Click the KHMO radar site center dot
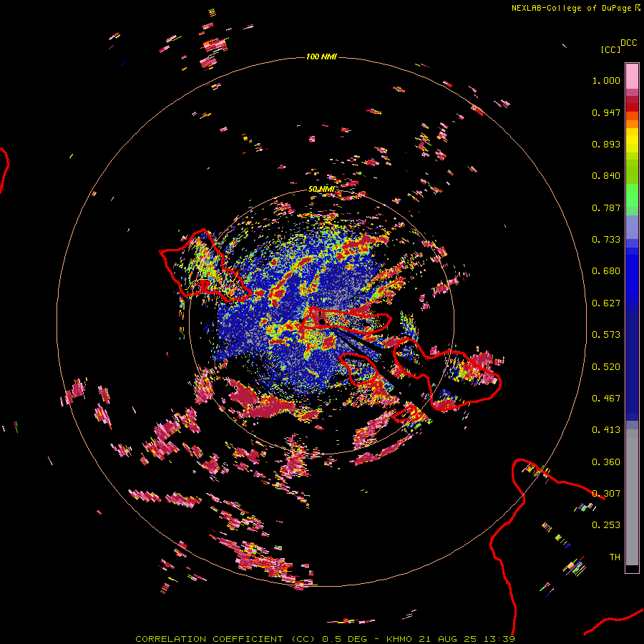Screen dimensions: 644x644 coord(323,321)
